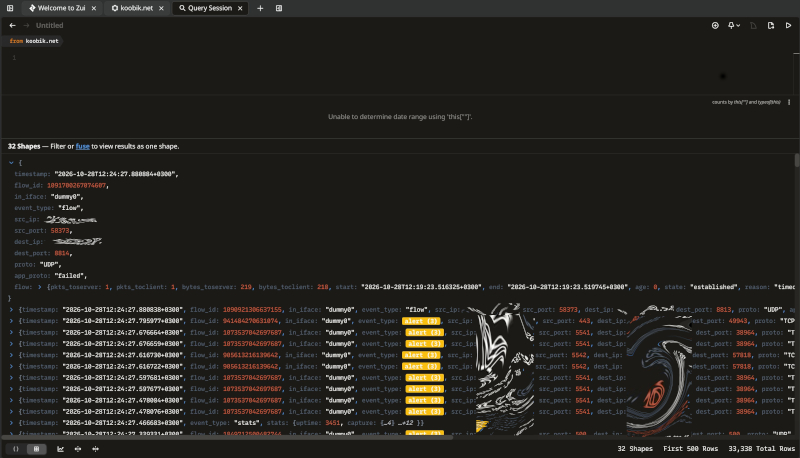Image resolution: width=800 pixels, height=458 pixels.
Task: Switch to Welcome to Zui tab
Action: pyautogui.click(x=62, y=8)
